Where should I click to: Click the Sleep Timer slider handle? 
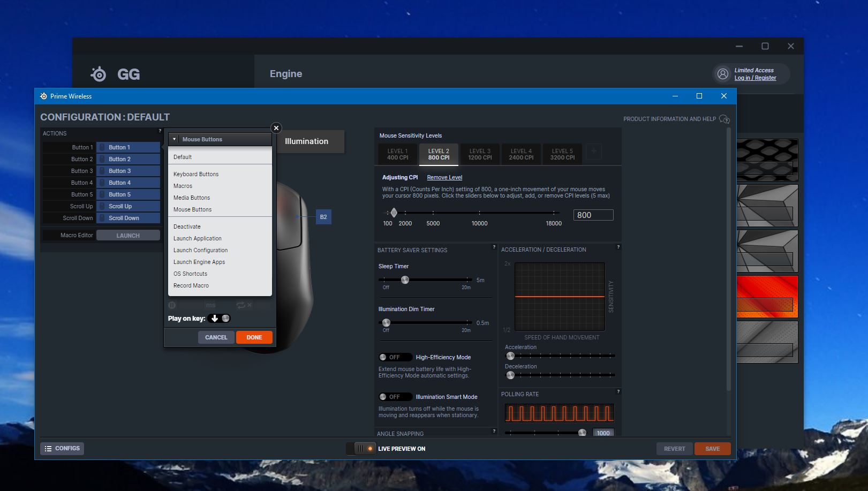click(x=405, y=280)
